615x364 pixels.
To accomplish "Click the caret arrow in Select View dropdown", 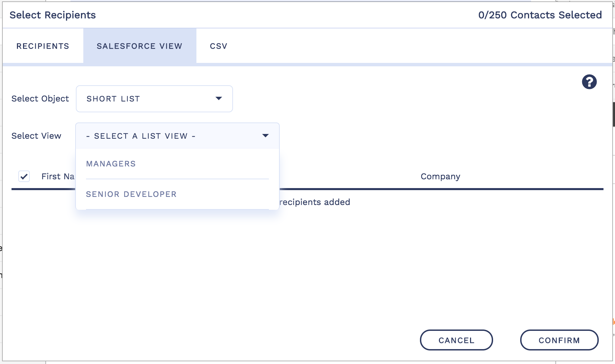I will (x=266, y=136).
